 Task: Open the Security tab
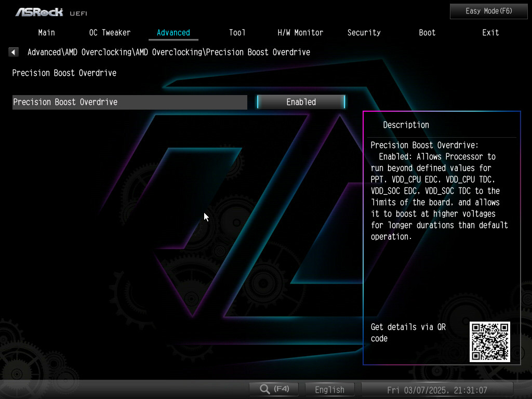coord(364,33)
